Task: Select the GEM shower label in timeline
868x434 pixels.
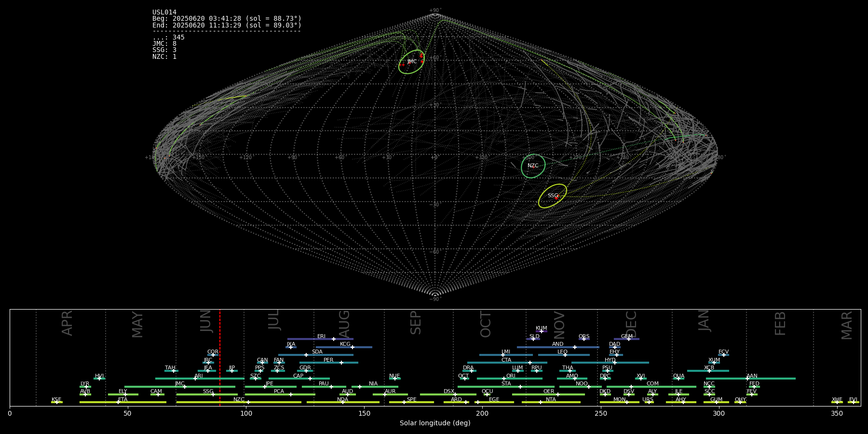Action: pos(627,337)
